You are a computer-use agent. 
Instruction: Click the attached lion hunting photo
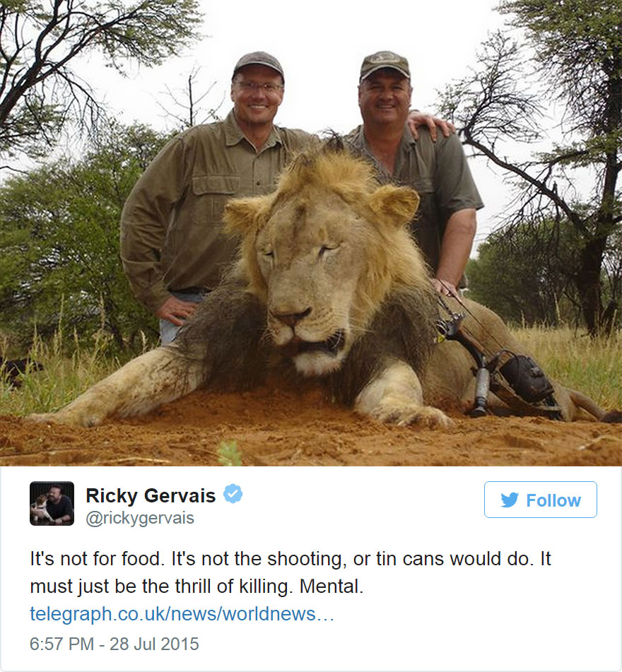tap(311, 233)
